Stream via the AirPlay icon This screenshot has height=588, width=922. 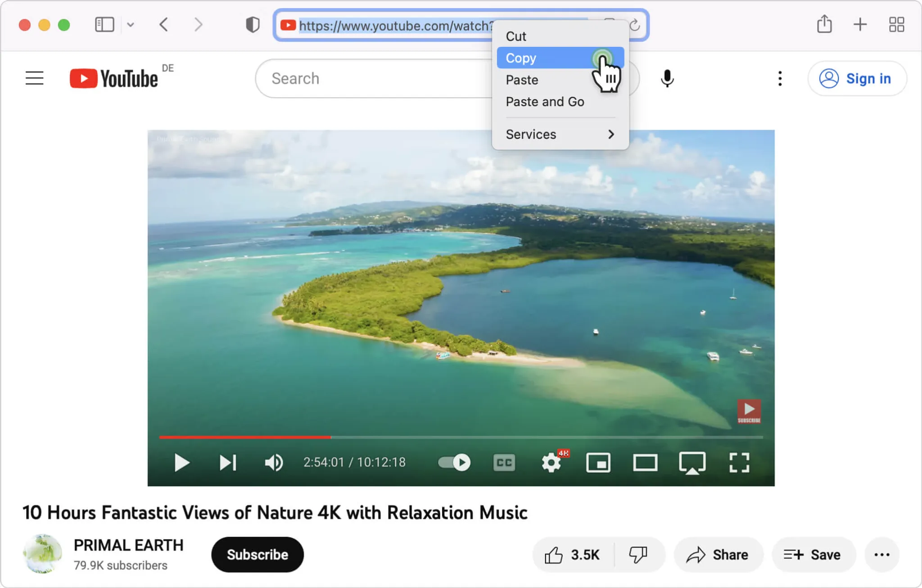tap(692, 462)
